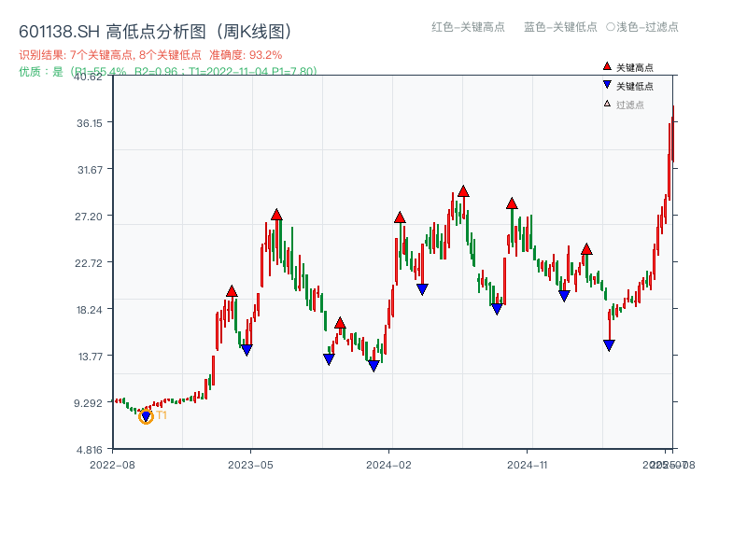Click the red peak marker at the chart's highest point
The width and height of the screenshot is (747, 560).
point(463,190)
